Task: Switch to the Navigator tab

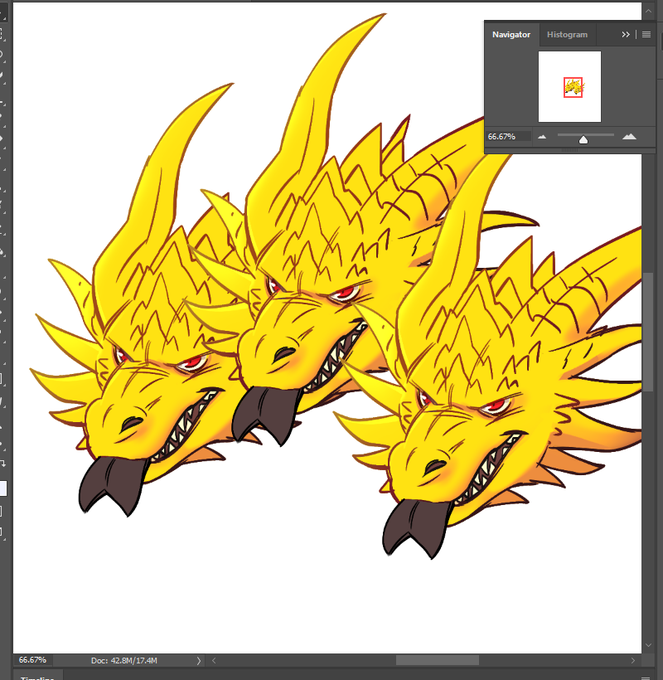Action: point(511,35)
